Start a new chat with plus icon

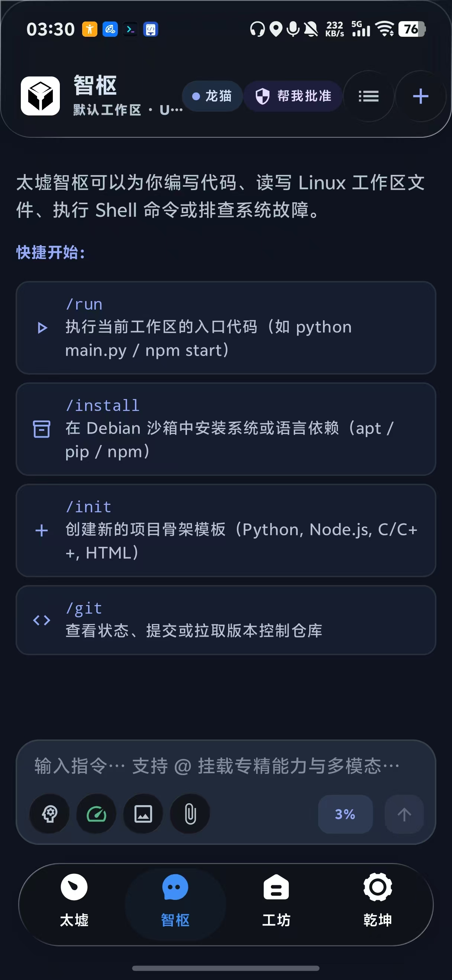point(420,96)
